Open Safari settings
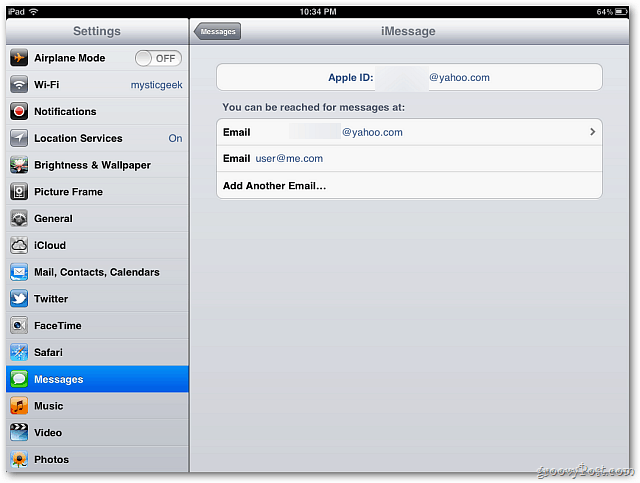 pos(97,352)
